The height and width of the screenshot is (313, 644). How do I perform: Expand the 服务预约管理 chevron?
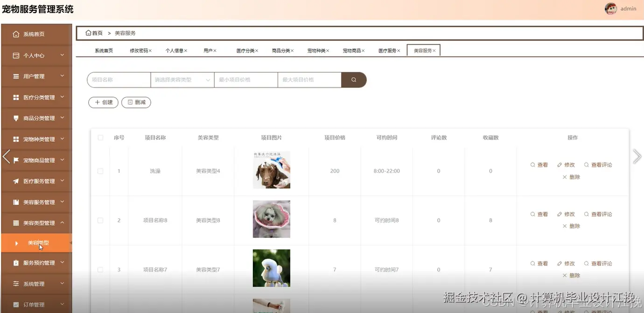click(x=62, y=263)
